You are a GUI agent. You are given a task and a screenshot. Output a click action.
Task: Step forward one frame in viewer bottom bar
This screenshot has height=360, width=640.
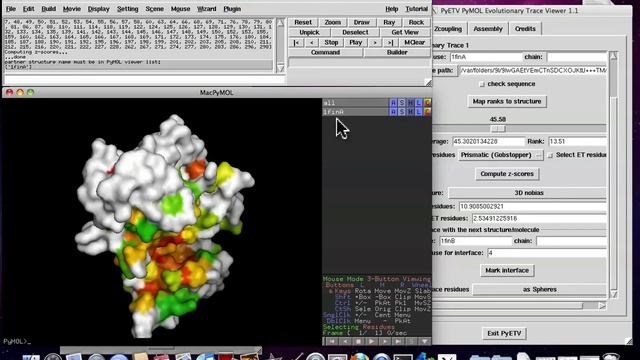384,341
